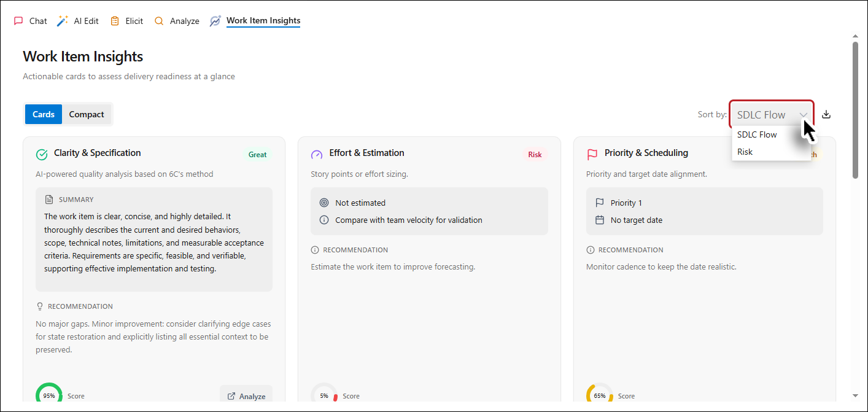Click the "Priority 1" text

626,203
